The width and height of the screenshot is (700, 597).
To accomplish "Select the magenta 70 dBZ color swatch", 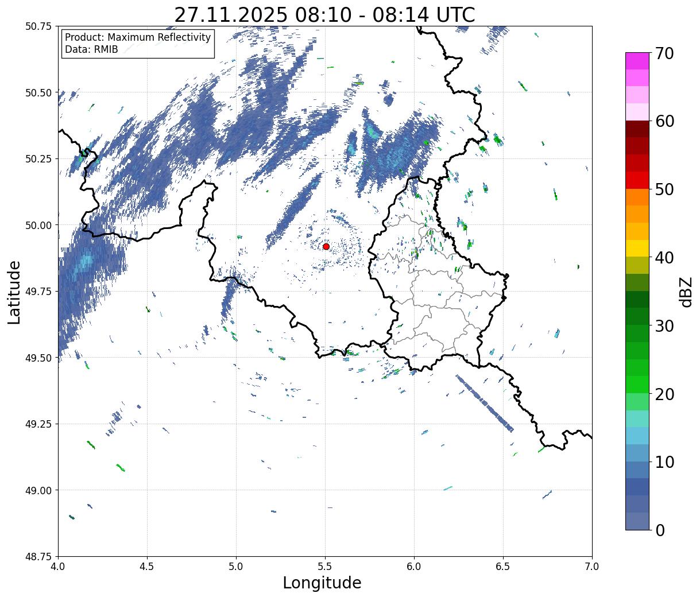I will coord(637,61).
